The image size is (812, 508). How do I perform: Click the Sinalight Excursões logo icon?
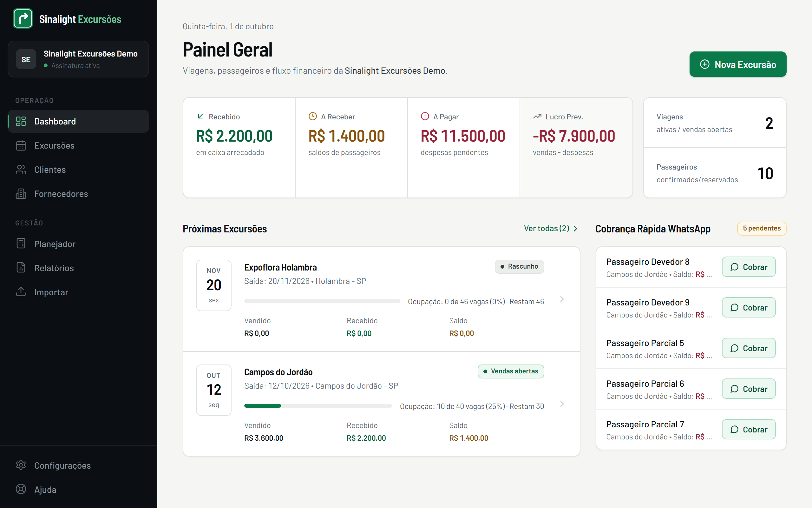pyautogui.click(x=23, y=18)
